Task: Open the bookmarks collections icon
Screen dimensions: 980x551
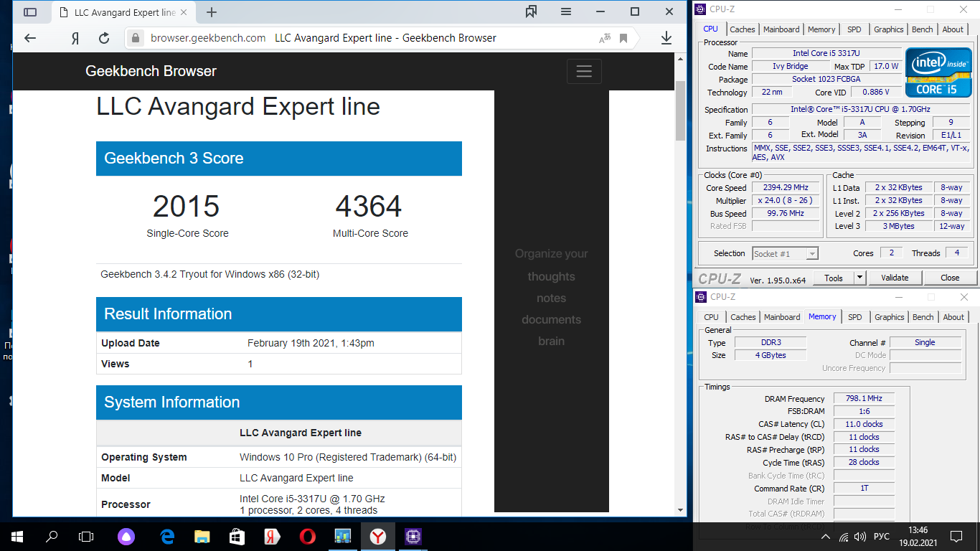Action: [x=531, y=11]
